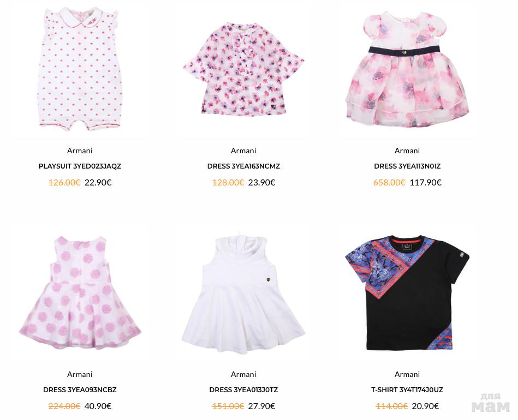This screenshot has width=518, height=420.
Task: Open T-SHIRT 3Y4T174J0UZ product link
Action: tap(407, 389)
